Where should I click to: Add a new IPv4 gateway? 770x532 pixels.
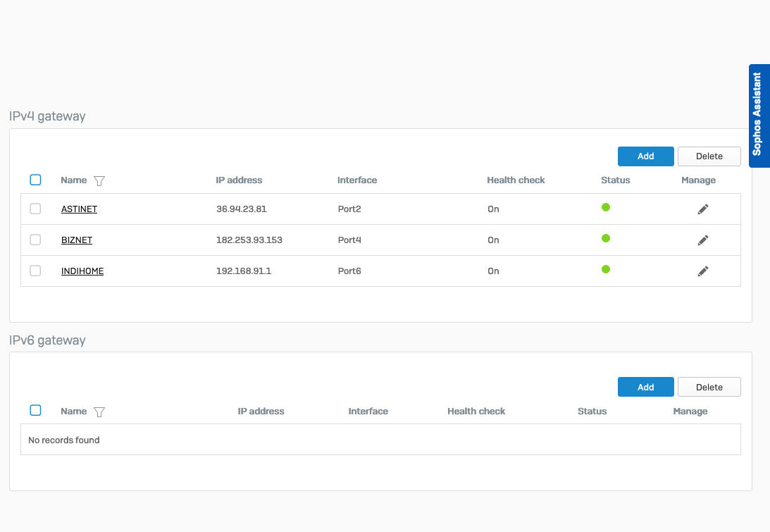[646, 156]
